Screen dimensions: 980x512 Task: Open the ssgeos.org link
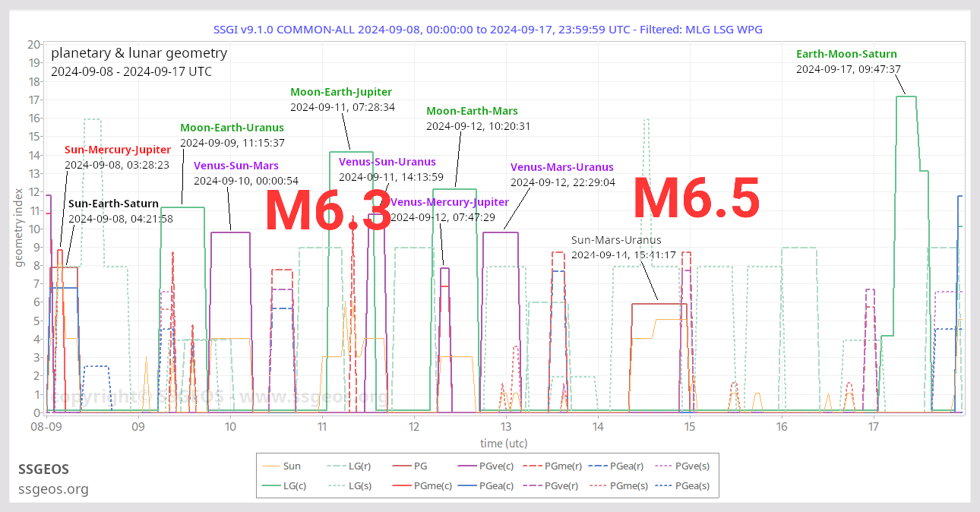53,488
